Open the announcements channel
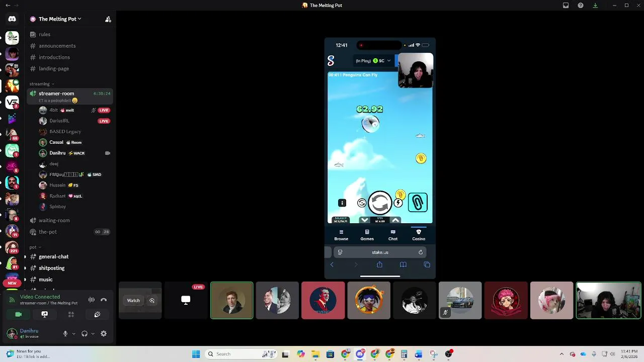The width and height of the screenshot is (644, 362). coord(69,46)
